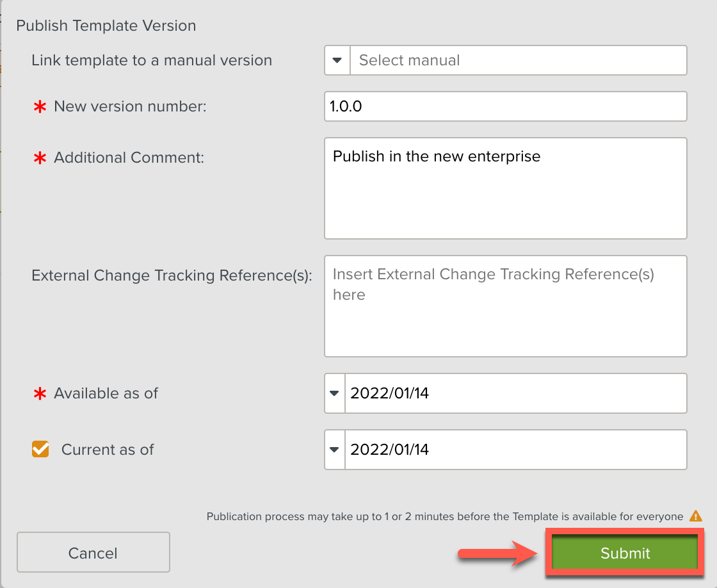Image resolution: width=717 pixels, height=588 pixels.
Task: Open the Select manual dropdown arrow
Action: pos(337,60)
